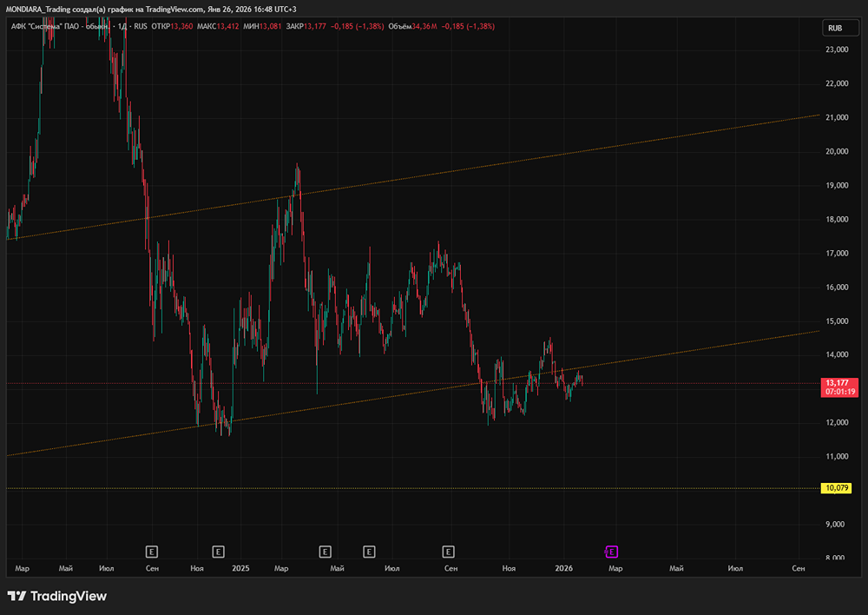Open the earnings marker above Сен 2025
Viewport: 868px width, 615px height.
pyautogui.click(x=449, y=551)
